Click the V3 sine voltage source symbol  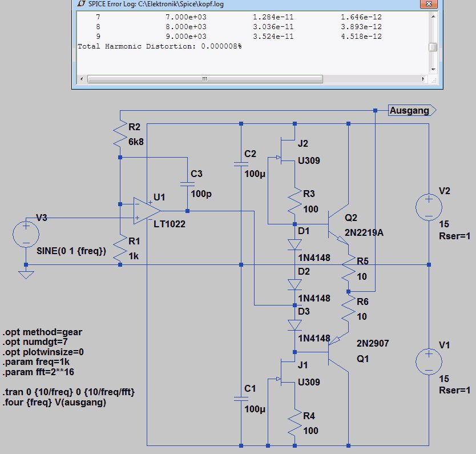tap(26, 235)
